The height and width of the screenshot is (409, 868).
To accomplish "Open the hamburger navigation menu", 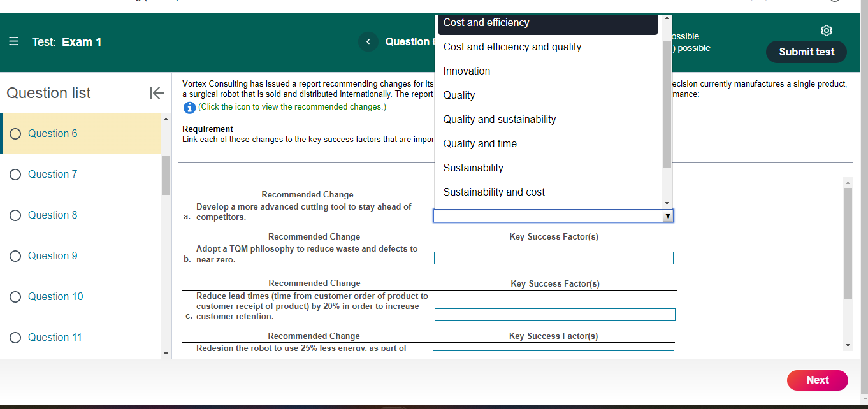I will click(x=14, y=41).
